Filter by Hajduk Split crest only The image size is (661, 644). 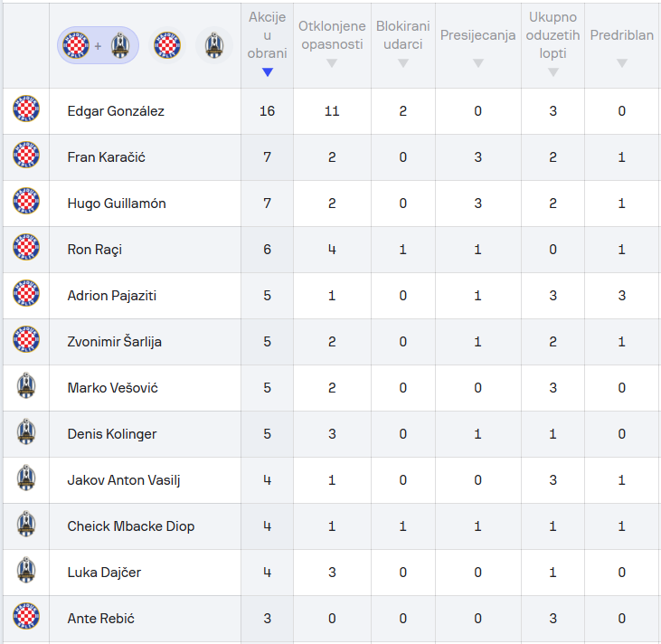click(x=167, y=45)
